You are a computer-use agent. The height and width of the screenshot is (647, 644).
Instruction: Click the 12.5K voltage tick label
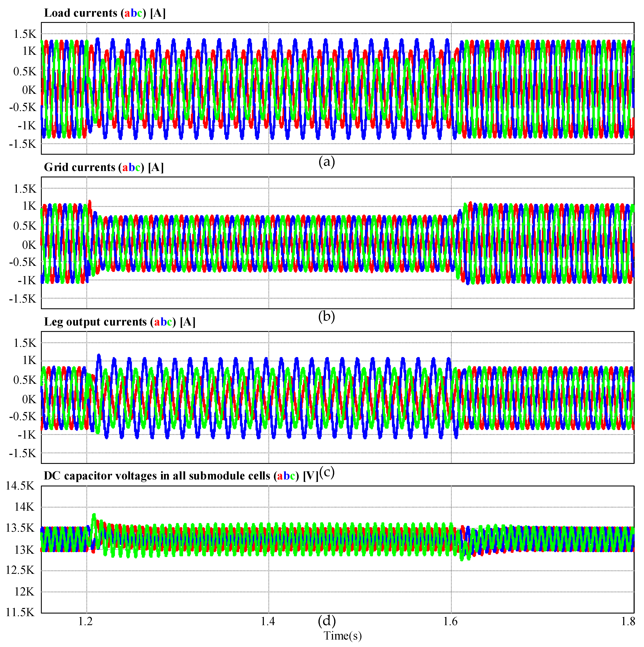pos(20,570)
